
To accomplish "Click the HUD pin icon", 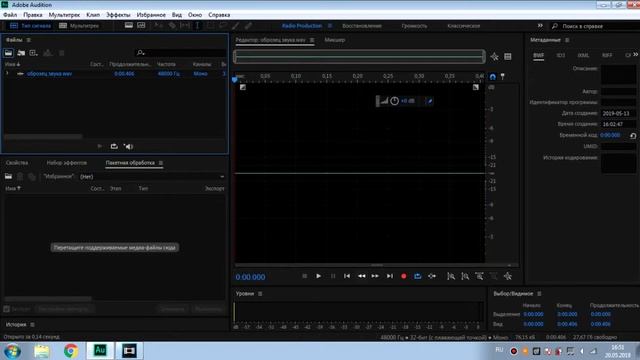I will pyautogui.click(x=429, y=101).
